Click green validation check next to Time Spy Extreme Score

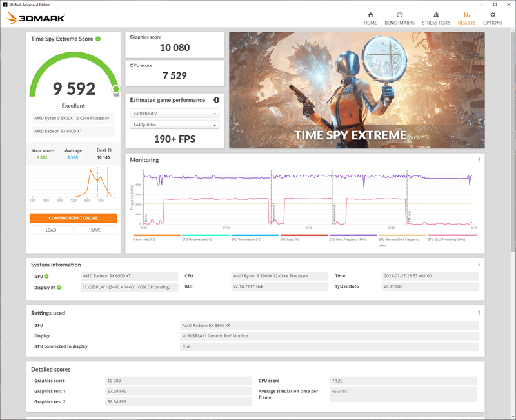coord(98,39)
